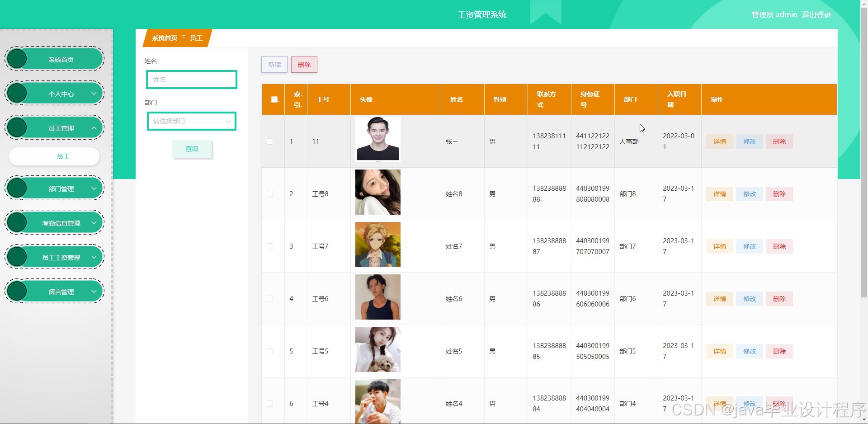This screenshot has width=868, height=424.
Task: Check the row checkbox for 工号6
Action: pos(270,299)
